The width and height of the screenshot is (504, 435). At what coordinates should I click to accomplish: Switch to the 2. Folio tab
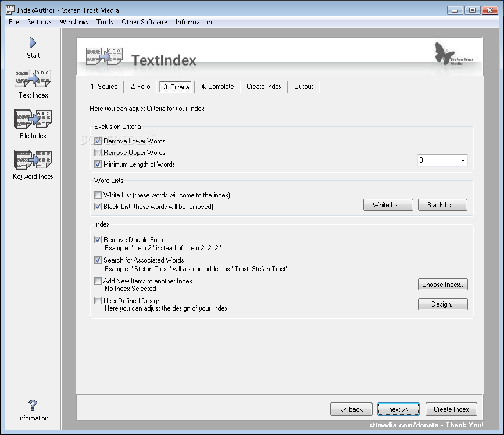click(140, 87)
